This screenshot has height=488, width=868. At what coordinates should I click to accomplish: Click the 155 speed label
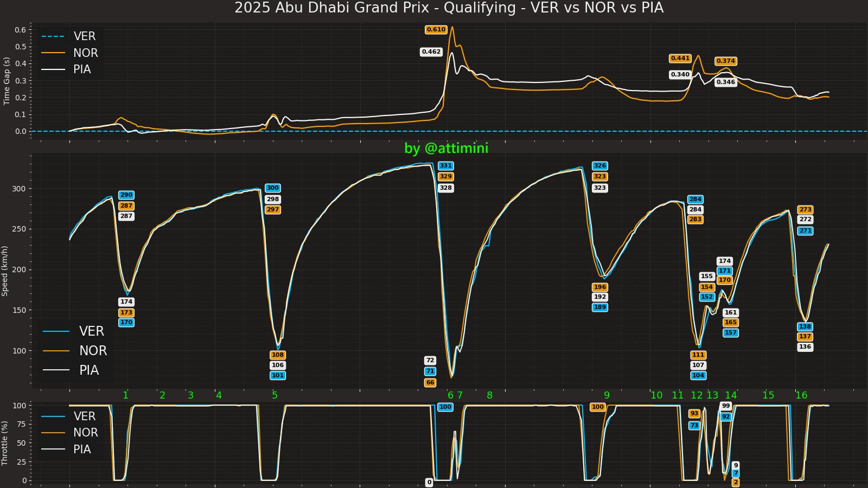point(707,277)
